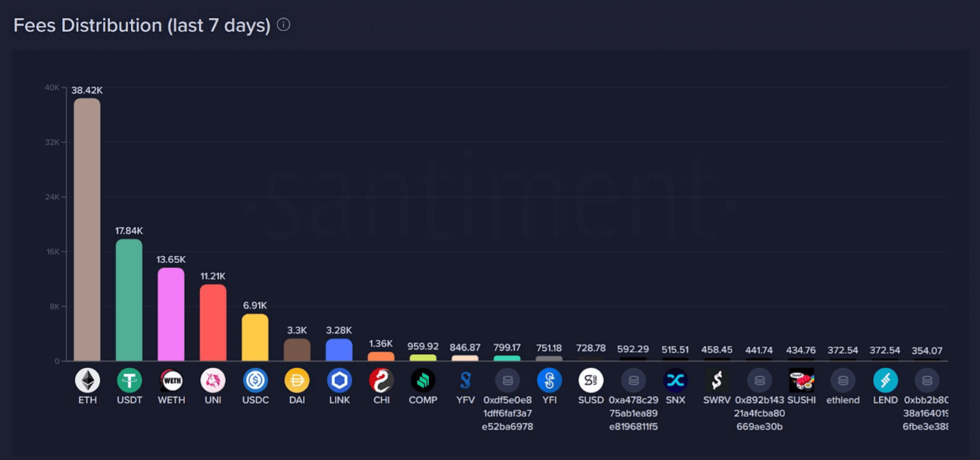The height and width of the screenshot is (460, 980).
Task: Click the ethlend token label
Action: tap(843, 400)
